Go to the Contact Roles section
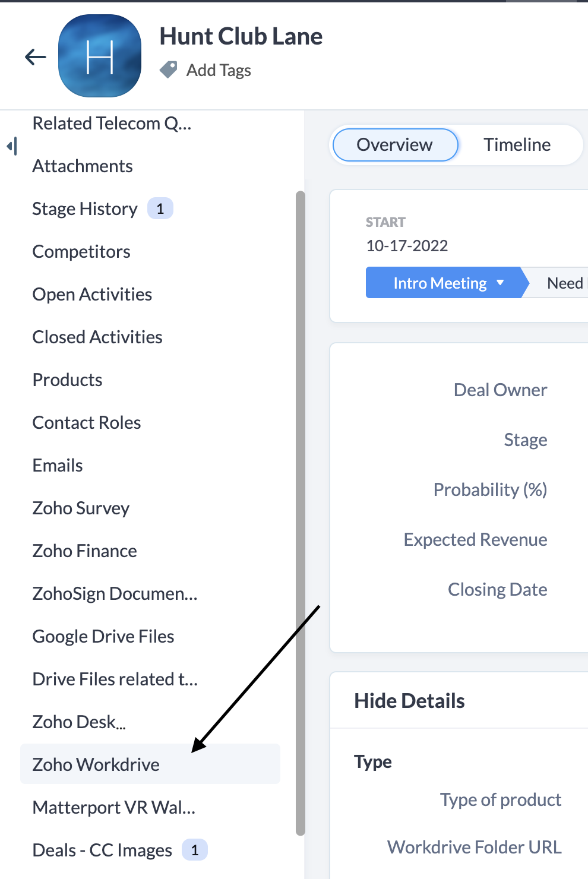Viewport: 588px width, 879px height. 87,423
